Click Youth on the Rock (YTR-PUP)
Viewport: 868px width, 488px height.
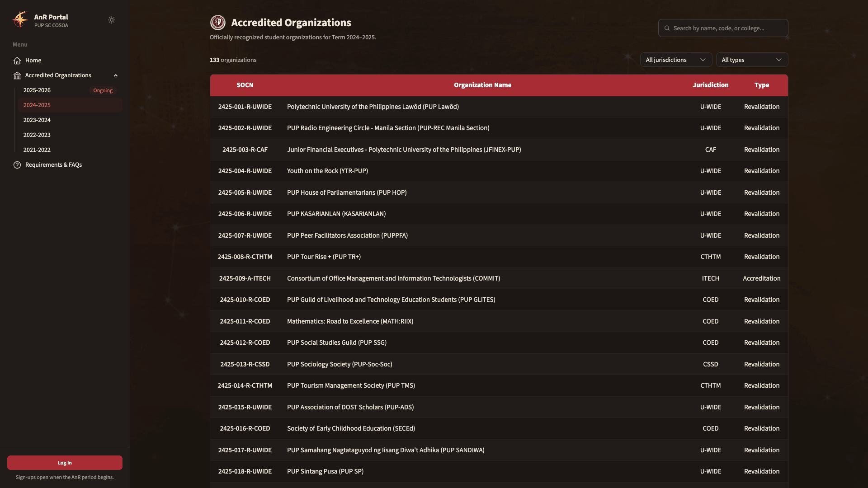(x=327, y=171)
